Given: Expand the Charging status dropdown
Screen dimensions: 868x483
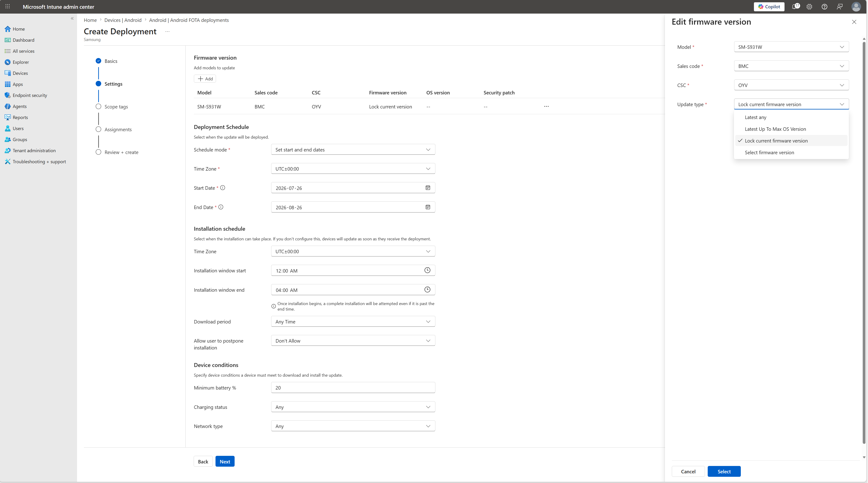Looking at the screenshot, I should click(x=353, y=407).
